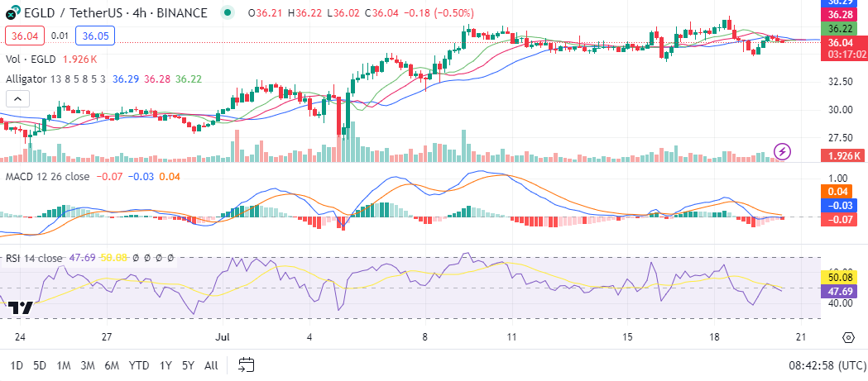Click the Vol · EGLD indicator label
This screenshot has width=868, height=381.
coord(31,60)
